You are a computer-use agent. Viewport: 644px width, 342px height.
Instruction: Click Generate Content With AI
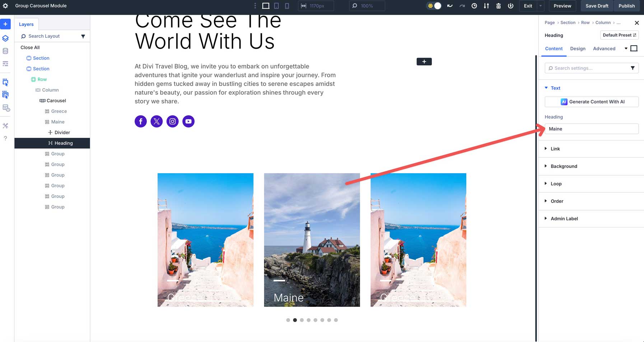591,102
